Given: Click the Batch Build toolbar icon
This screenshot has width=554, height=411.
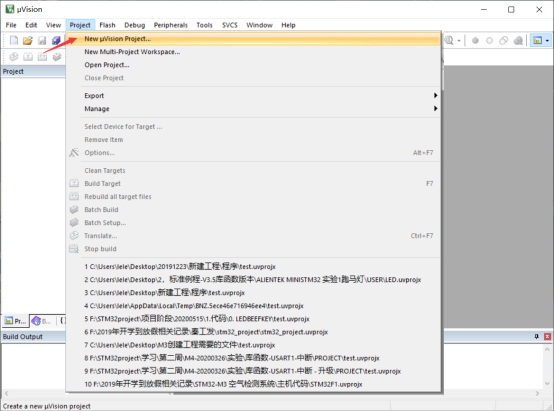Looking at the screenshot, I should click(57, 57).
